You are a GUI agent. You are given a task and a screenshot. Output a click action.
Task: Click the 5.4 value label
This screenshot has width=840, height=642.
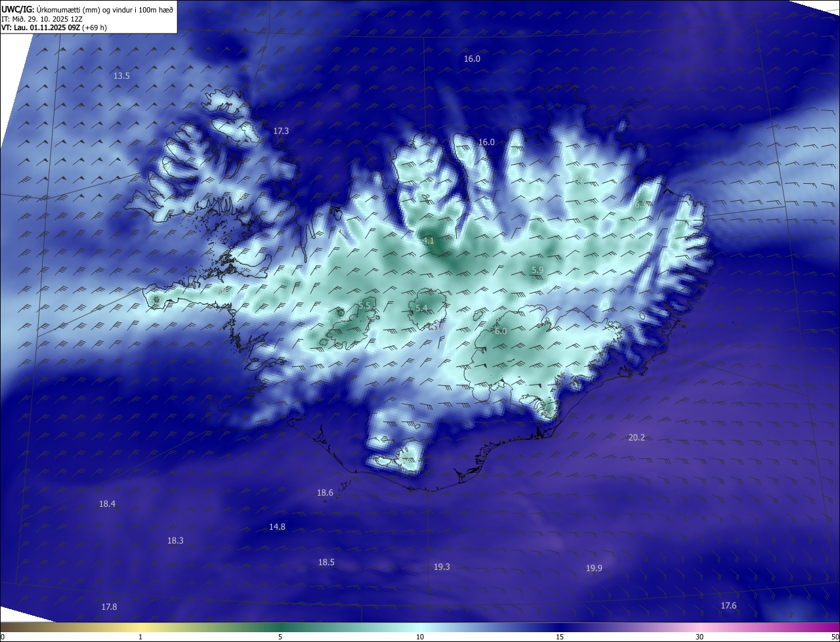point(421,309)
